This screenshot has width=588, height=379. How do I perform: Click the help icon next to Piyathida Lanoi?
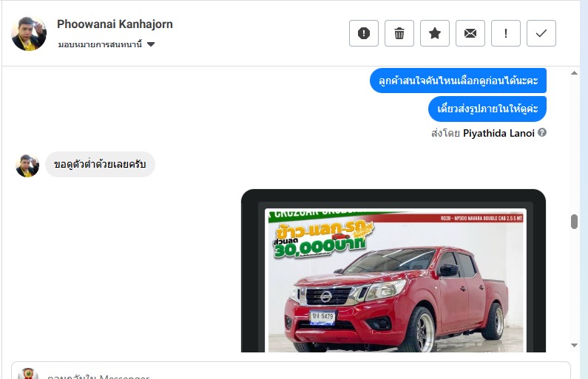542,132
